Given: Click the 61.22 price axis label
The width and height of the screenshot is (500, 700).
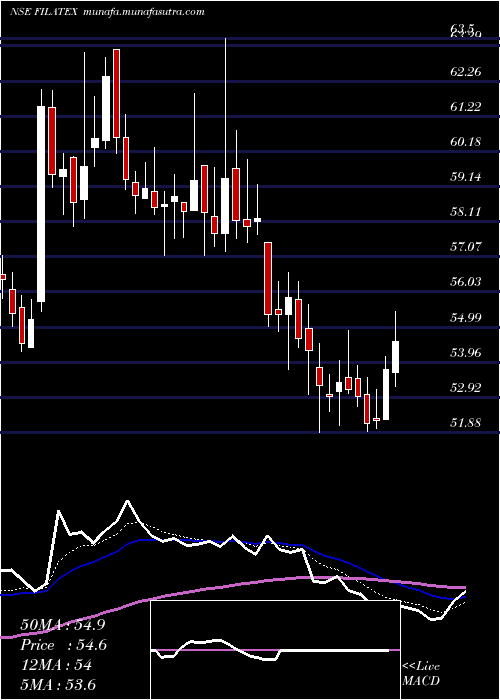Looking at the screenshot, I should pyautogui.click(x=466, y=106).
